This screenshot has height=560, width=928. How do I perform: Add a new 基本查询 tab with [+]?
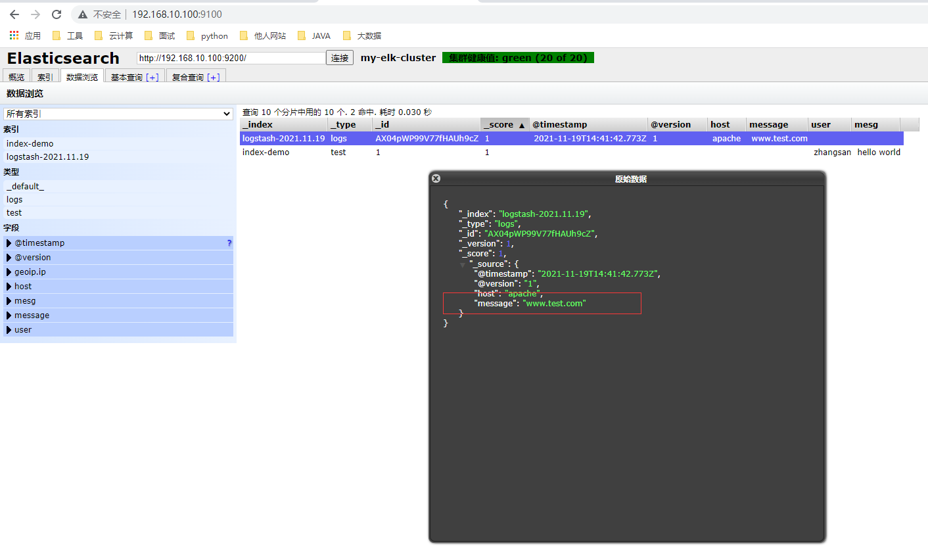pos(152,77)
